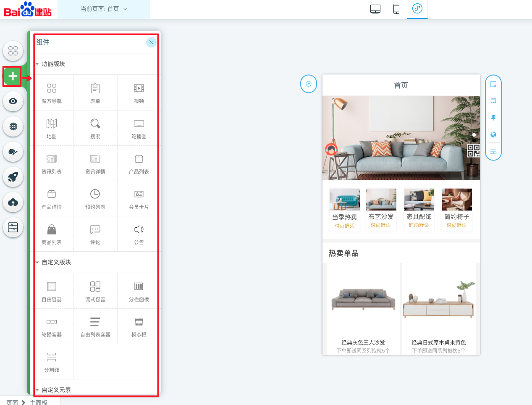Click the 页面 breadcrumb at bottom
532x405 pixels.
pos(12,402)
